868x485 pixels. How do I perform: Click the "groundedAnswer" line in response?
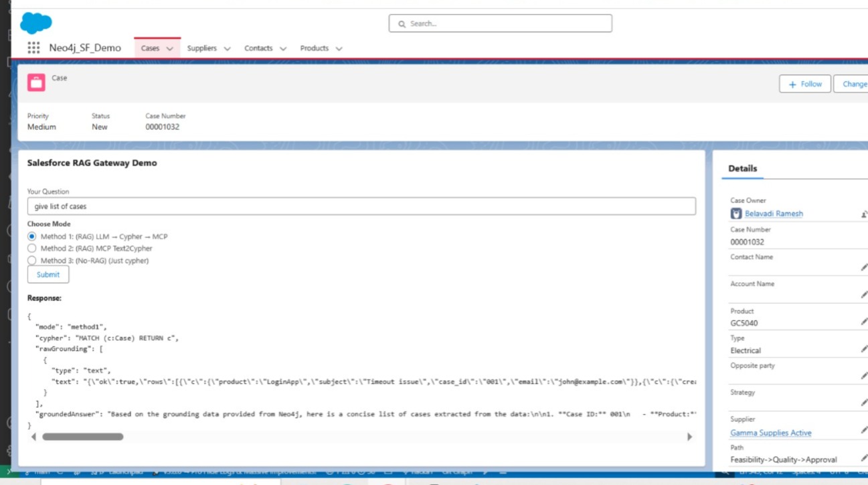click(366, 414)
